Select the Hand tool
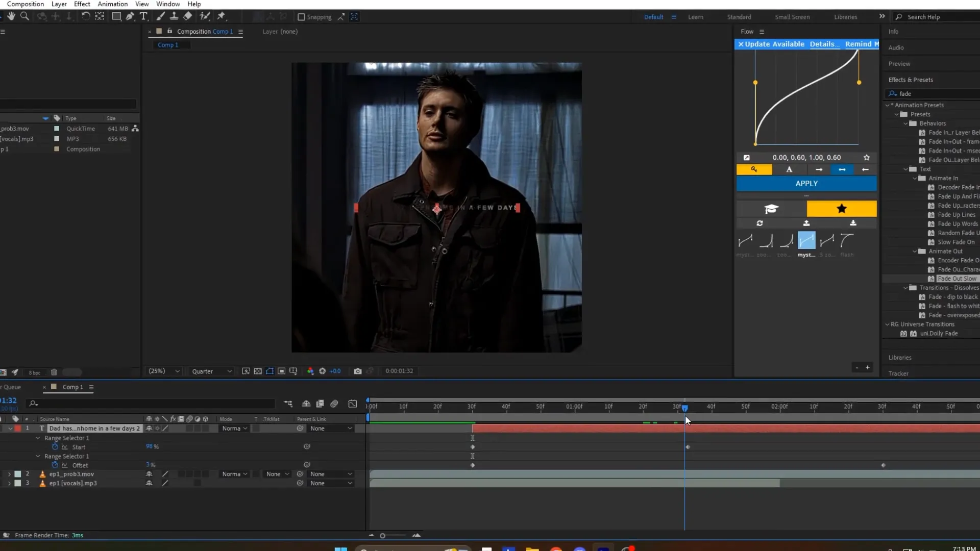Viewport: 980px width, 551px height. point(11,16)
